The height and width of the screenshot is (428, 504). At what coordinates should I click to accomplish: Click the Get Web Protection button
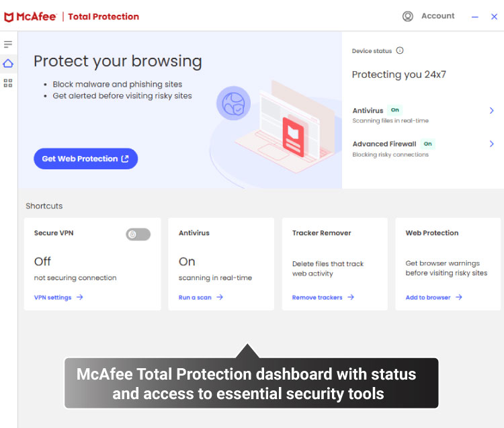(x=85, y=159)
